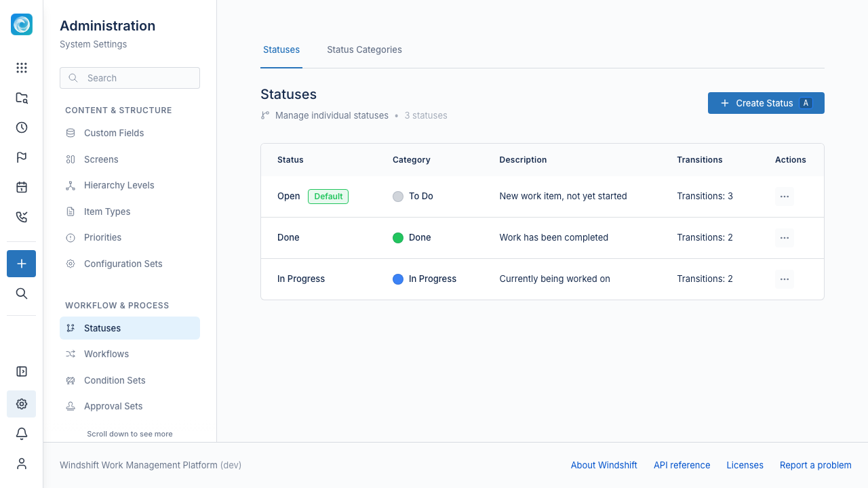Image resolution: width=868 pixels, height=488 pixels.
Task: Open Priorities settings
Action: coord(130,237)
